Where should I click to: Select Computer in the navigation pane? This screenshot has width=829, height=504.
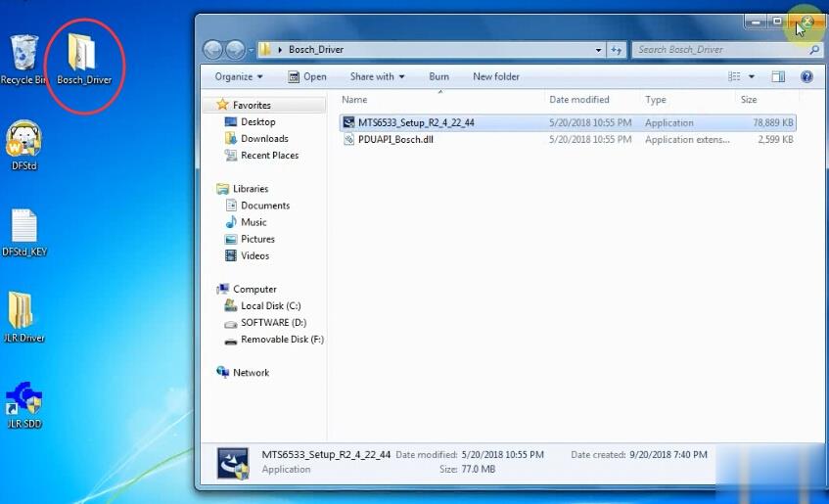pyautogui.click(x=254, y=290)
